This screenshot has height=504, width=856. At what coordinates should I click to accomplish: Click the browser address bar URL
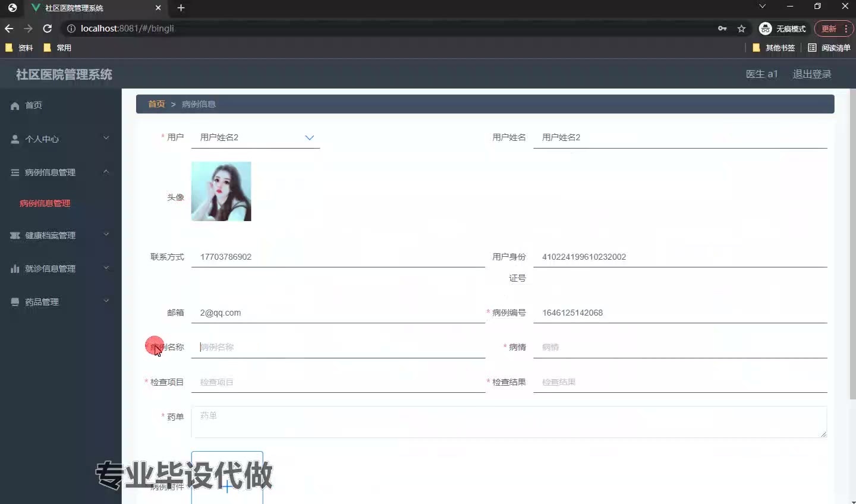pos(127,29)
